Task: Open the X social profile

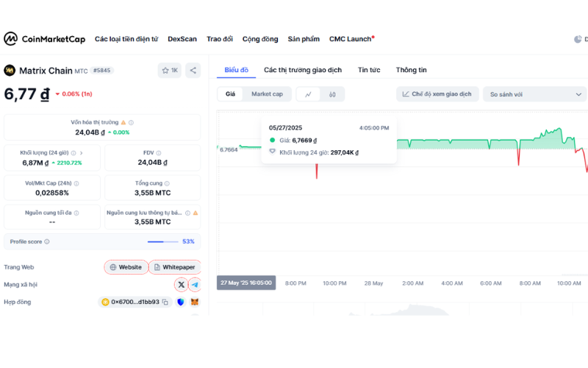Action: tap(181, 285)
